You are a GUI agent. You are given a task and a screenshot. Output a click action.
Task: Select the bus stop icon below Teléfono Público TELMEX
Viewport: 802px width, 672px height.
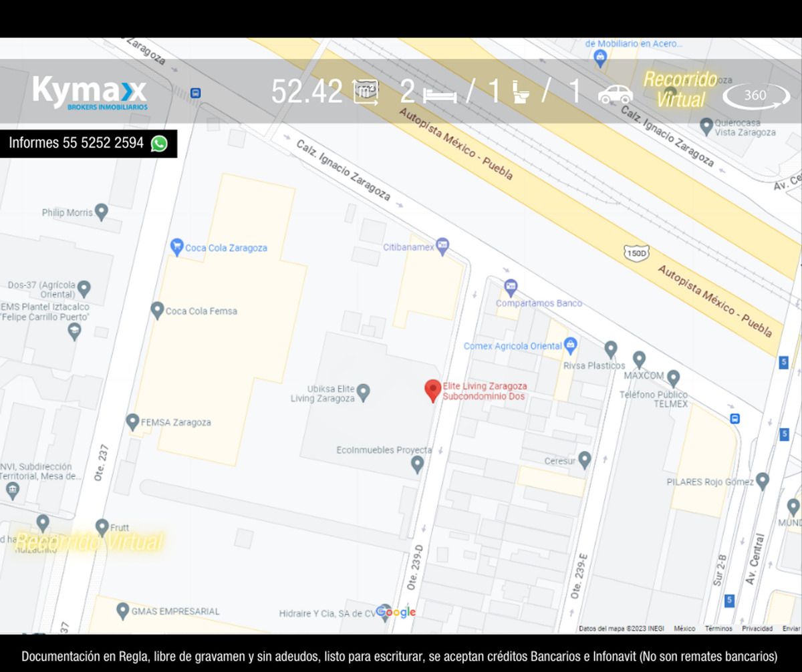[x=735, y=419]
